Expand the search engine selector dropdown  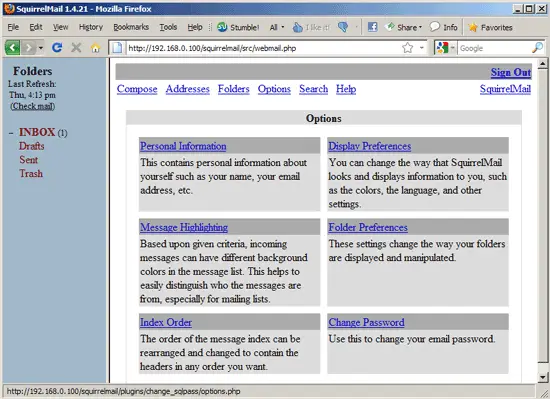445,48
